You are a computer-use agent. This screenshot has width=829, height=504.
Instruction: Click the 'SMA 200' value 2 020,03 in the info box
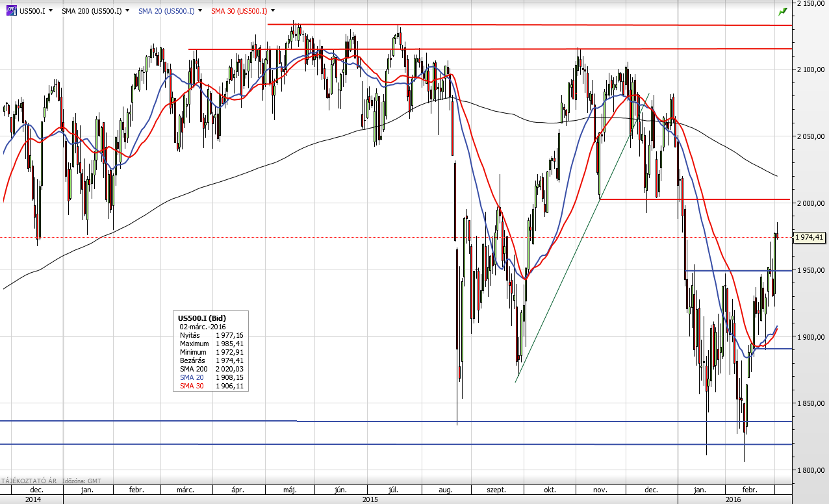(231, 369)
